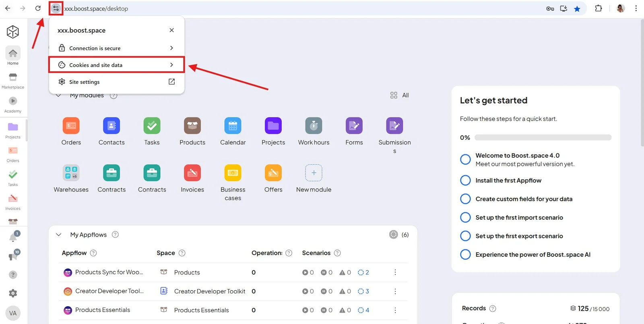Open Site settings from the popup
The image size is (644, 324).
tap(116, 82)
